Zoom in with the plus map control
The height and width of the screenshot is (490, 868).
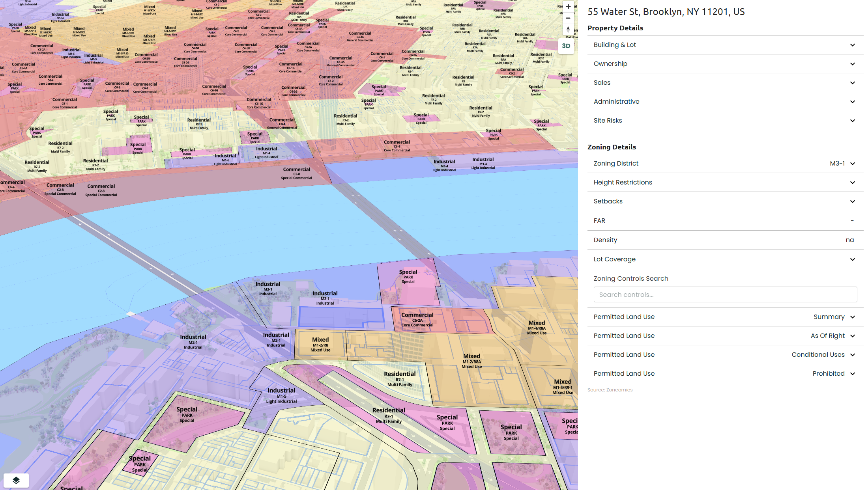pos(568,7)
